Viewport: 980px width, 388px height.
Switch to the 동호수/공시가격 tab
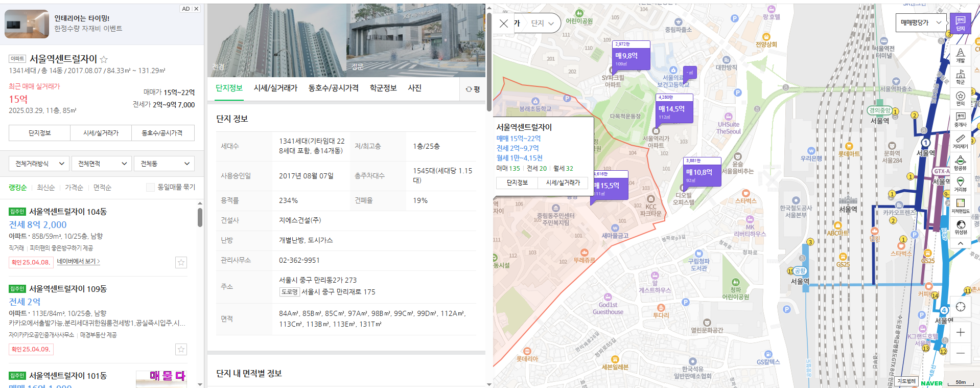coord(333,88)
